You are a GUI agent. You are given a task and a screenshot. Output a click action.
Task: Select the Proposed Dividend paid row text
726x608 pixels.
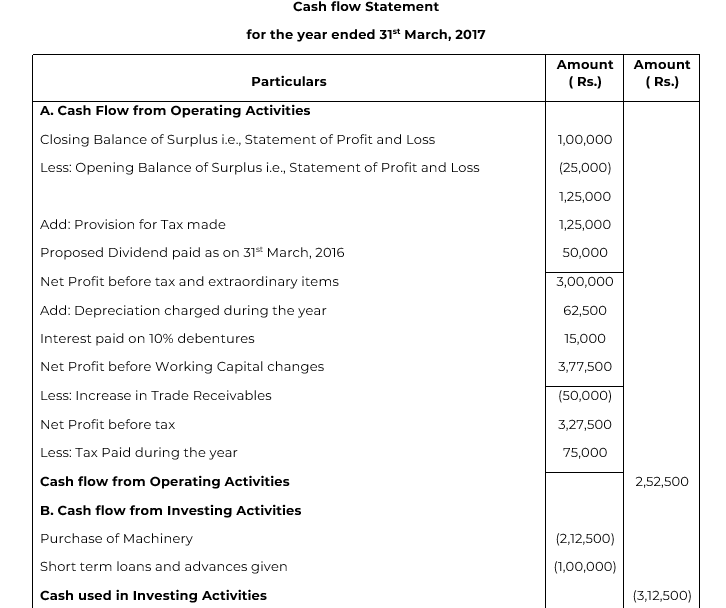tap(192, 253)
